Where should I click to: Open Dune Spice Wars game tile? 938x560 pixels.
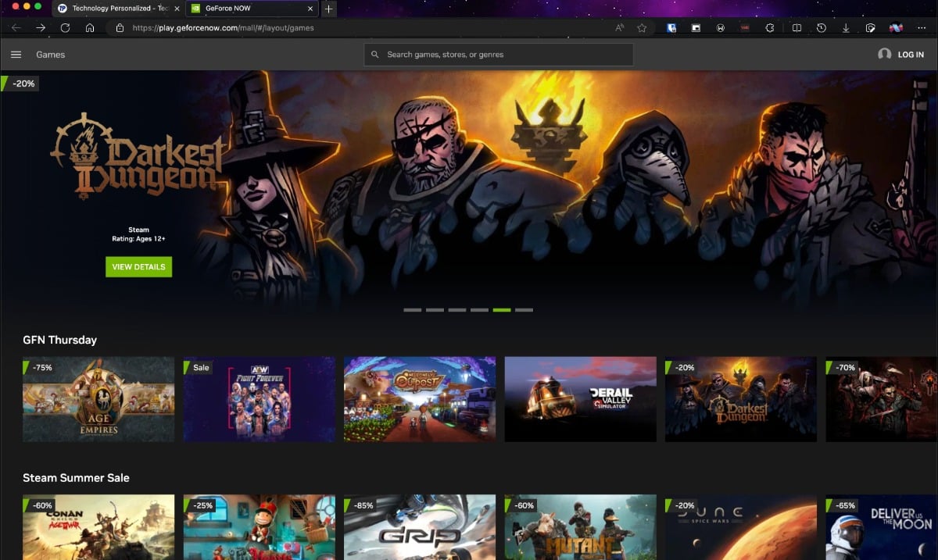click(x=741, y=527)
